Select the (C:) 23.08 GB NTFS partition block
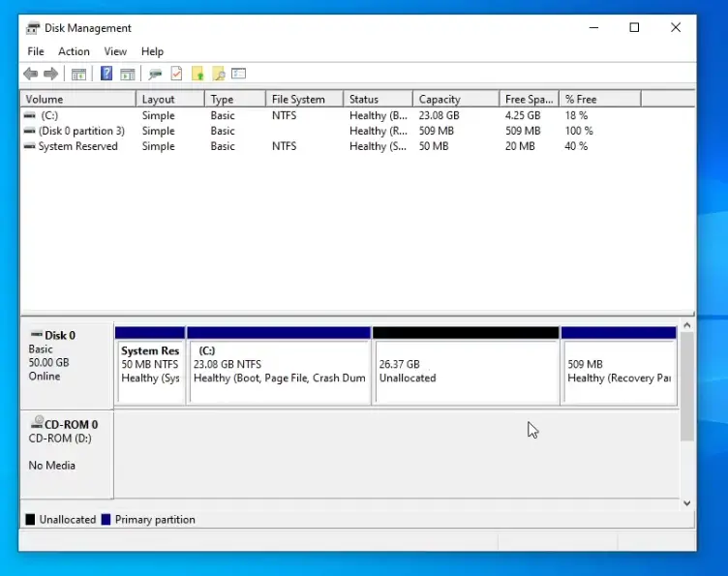 tap(279, 366)
